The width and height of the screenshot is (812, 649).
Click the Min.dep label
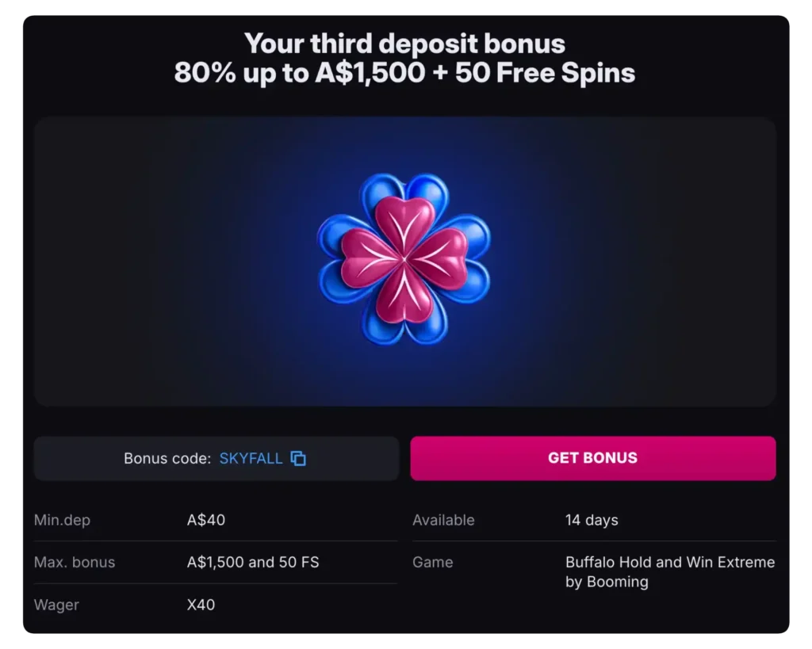coord(63,520)
